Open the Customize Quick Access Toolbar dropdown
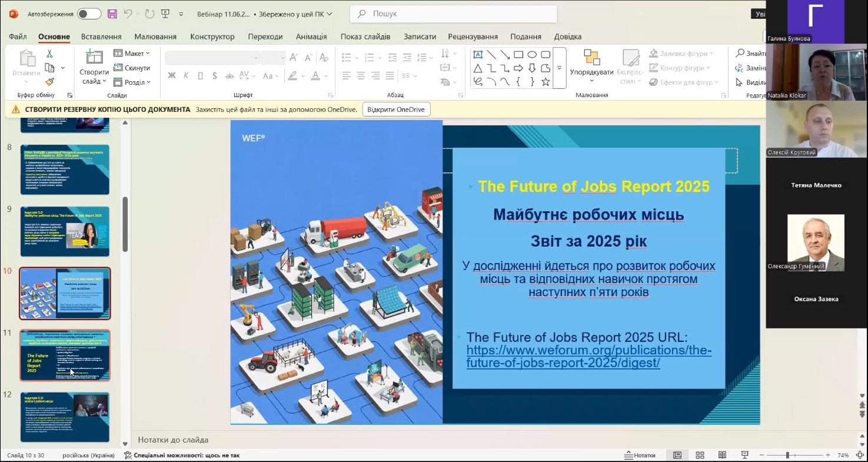The width and height of the screenshot is (868, 462). click(x=181, y=14)
